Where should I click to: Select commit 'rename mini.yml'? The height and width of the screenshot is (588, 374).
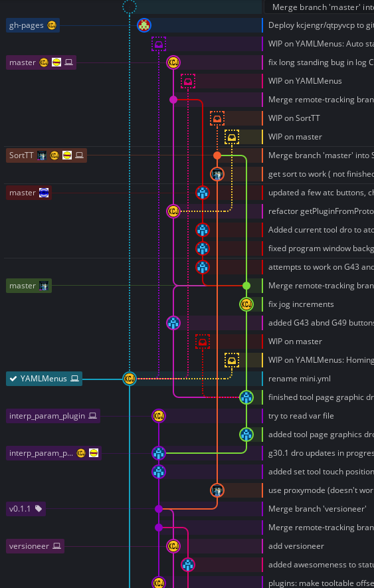click(300, 379)
